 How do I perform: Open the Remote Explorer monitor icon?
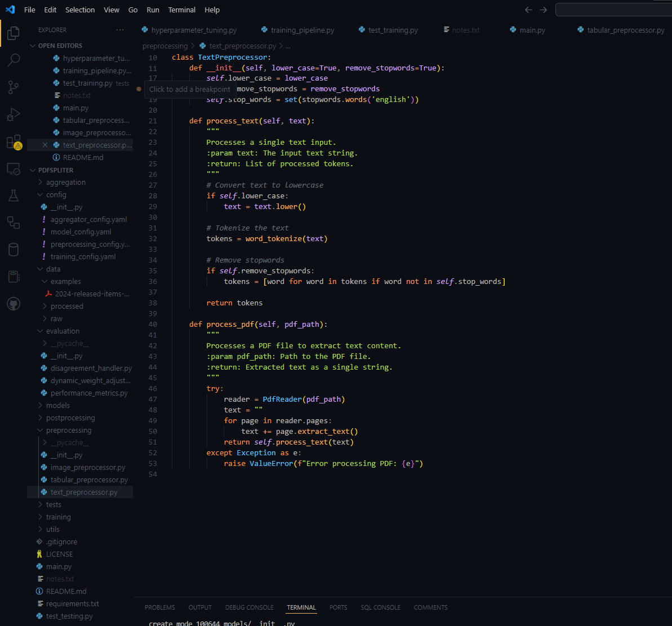pos(14,168)
